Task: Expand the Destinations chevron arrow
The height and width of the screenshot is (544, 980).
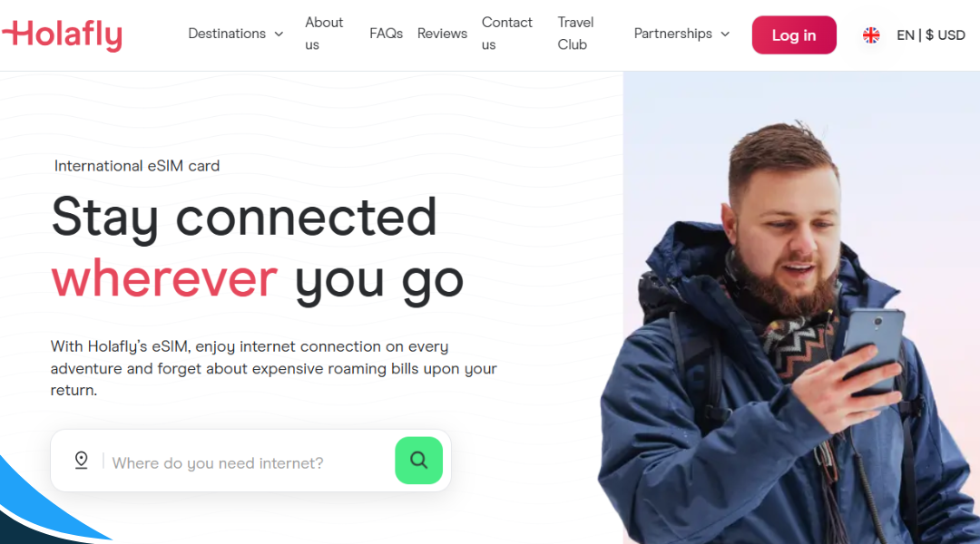Action: (x=279, y=34)
